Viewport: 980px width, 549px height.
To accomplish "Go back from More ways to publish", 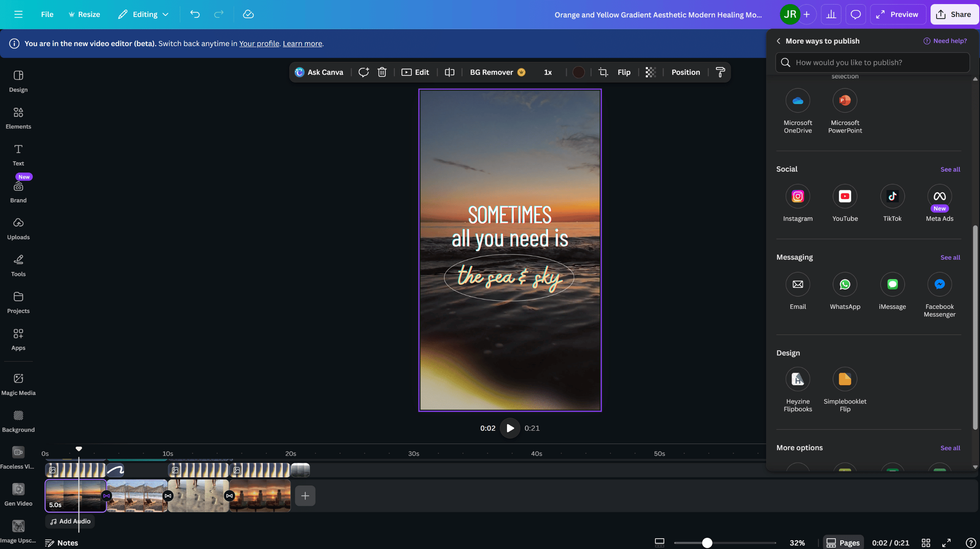I will tap(778, 41).
